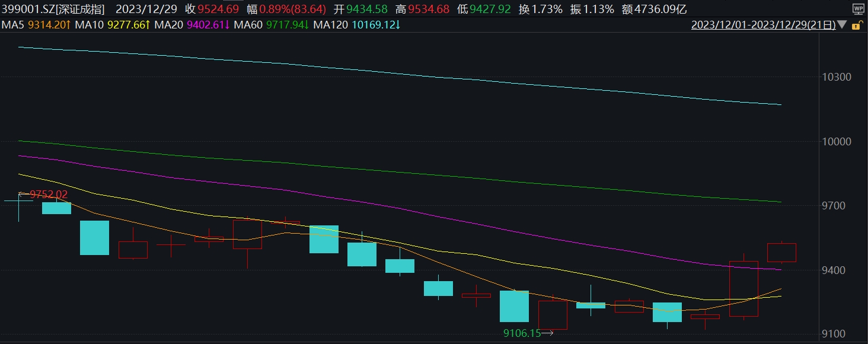Image resolution: width=868 pixels, height=344 pixels.
Task: Click the closing price 收9524.69
Action: pos(212,9)
